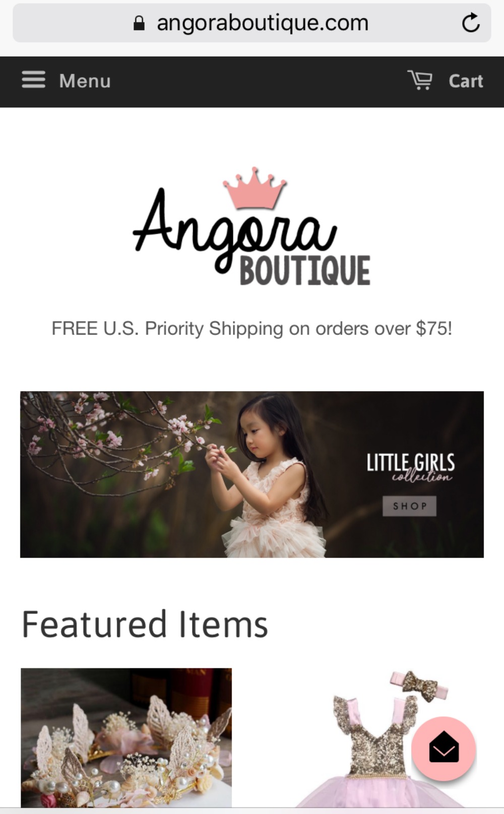The image size is (504, 814).
Task: Click the pink crown in the logo
Action: [255, 188]
